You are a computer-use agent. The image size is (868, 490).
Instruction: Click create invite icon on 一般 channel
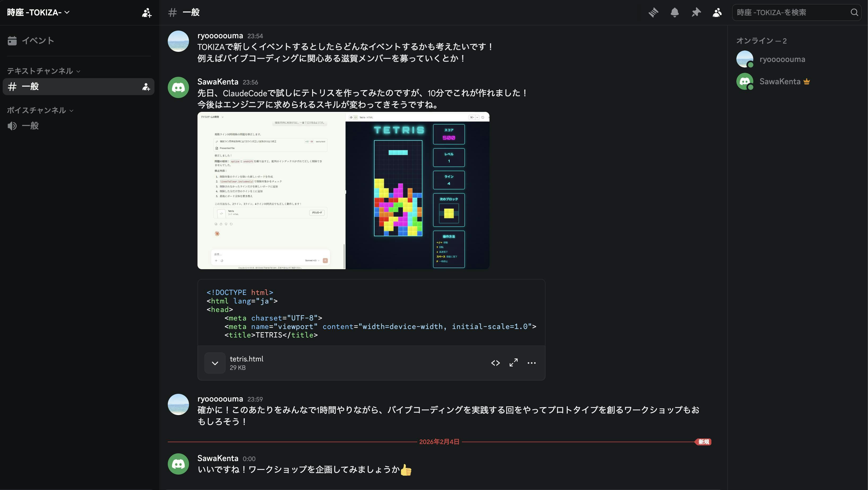tap(146, 87)
